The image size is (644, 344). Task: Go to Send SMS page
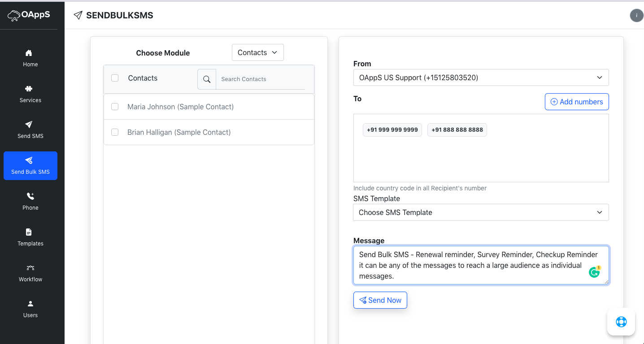(30, 130)
